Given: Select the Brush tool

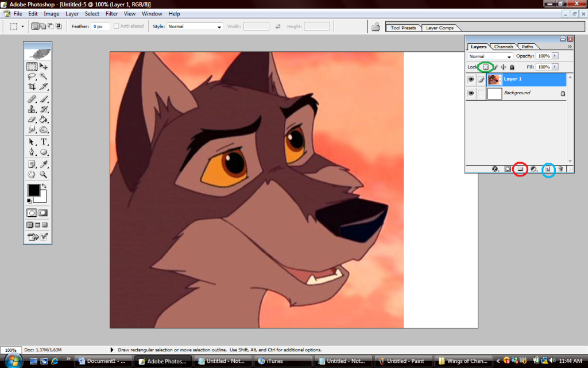Looking at the screenshot, I should [44, 99].
